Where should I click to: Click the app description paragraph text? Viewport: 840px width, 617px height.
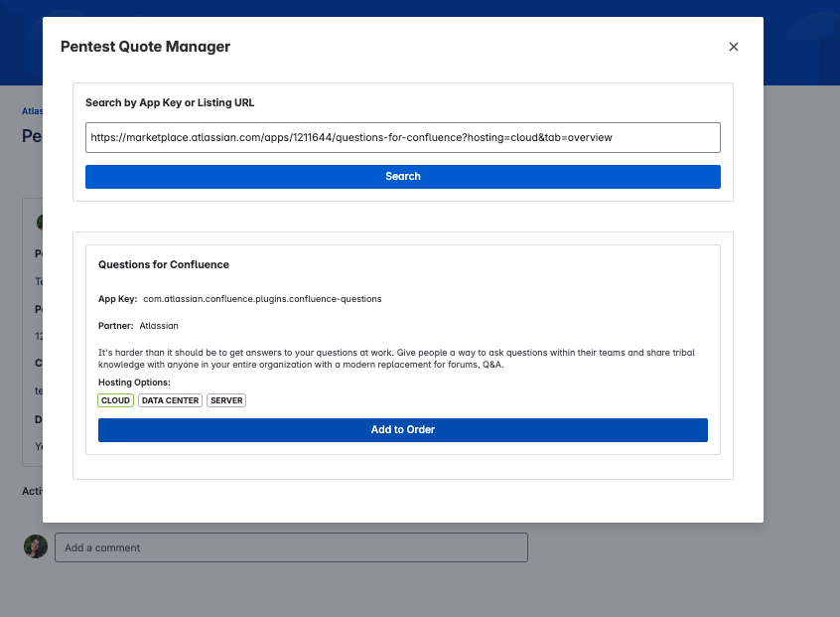[x=395, y=358]
